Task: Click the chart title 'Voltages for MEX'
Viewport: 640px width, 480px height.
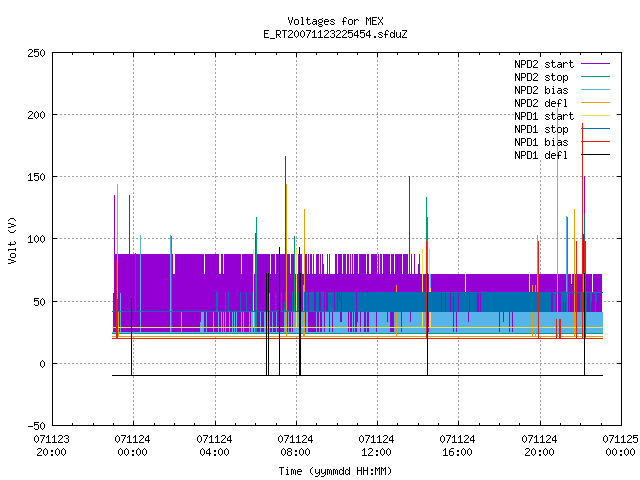Action: (335, 21)
